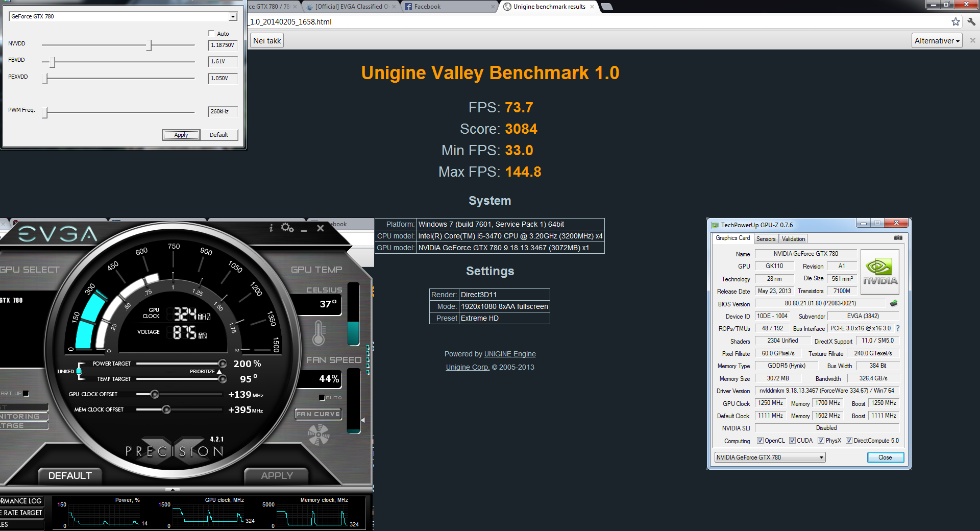Enable the Auto fan speed checkbox
The width and height of the screenshot is (980, 531).
(322, 397)
